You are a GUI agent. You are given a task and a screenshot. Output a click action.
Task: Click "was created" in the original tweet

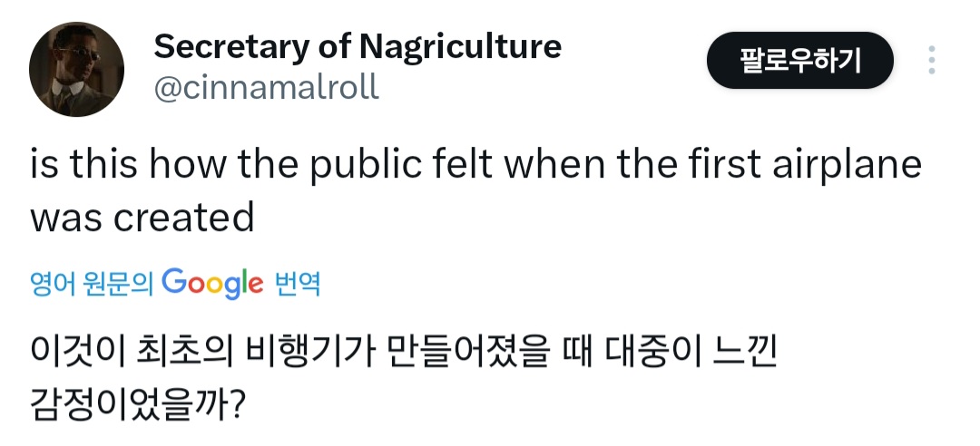point(142,218)
